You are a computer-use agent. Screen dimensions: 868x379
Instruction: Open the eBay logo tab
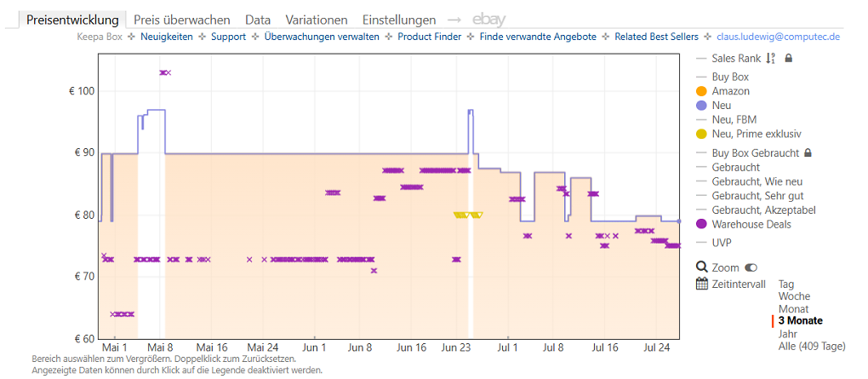(x=488, y=20)
